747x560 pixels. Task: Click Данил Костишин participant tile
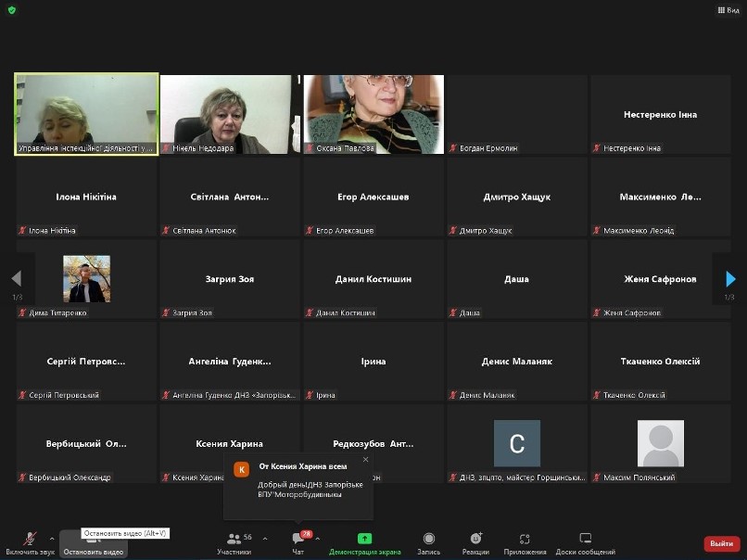pos(373,279)
